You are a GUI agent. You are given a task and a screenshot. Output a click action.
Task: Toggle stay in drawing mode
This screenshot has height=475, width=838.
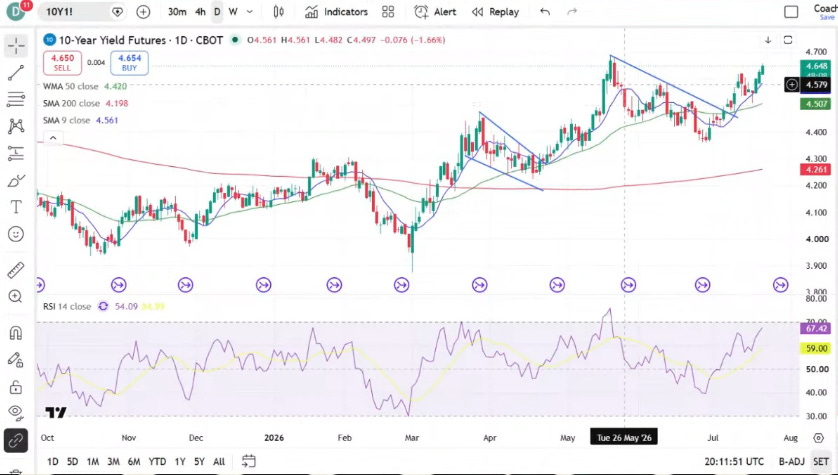pos(16,360)
